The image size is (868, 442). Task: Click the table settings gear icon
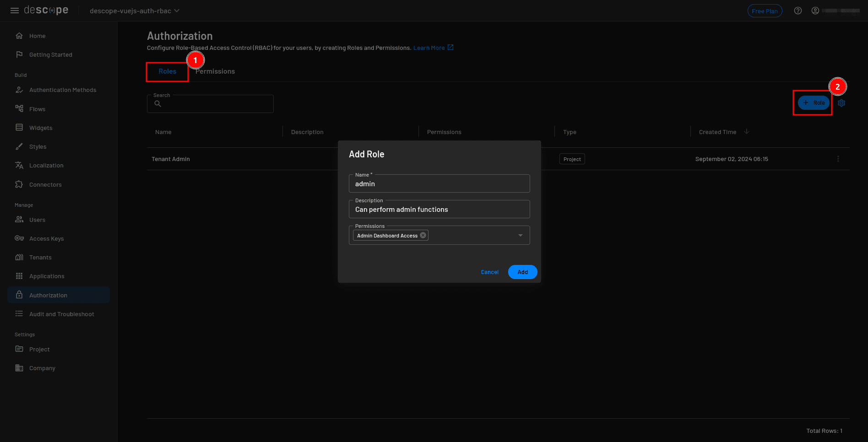(841, 103)
